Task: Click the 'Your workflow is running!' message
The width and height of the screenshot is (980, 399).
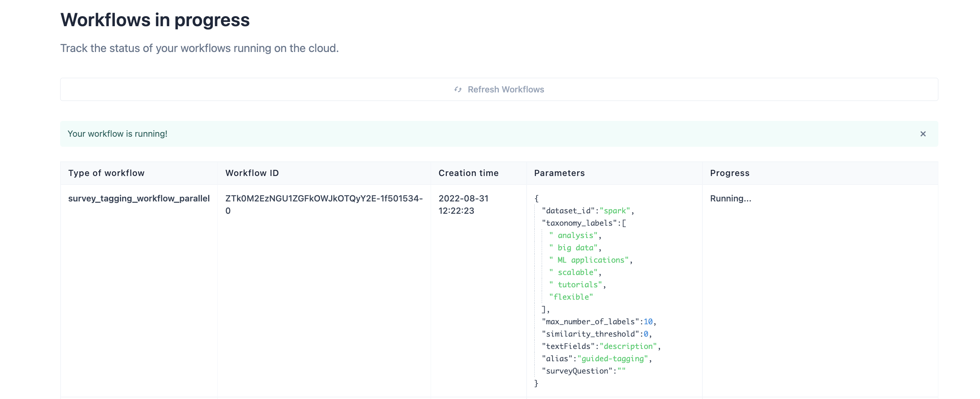Action: click(118, 134)
